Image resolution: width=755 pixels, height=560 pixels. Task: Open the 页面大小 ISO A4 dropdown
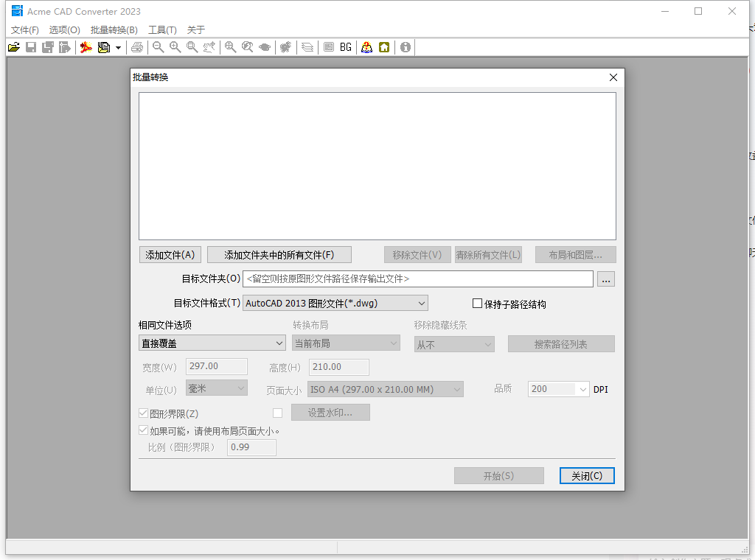pyautogui.click(x=385, y=389)
